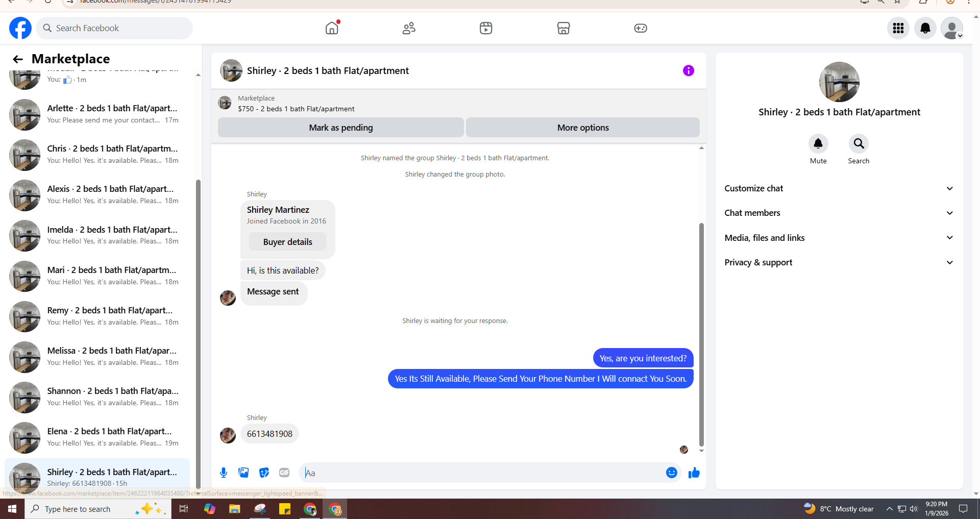Open File Explorer from taskbar
The image size is (980, 519).
(234, 509)
